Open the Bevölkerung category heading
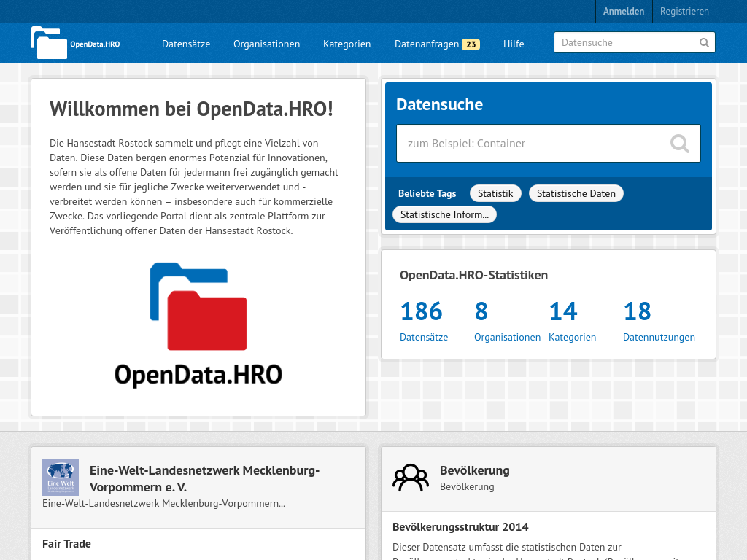Image resolution: width=747 pixels, height=560 pixels. click(x=474, y=470)
